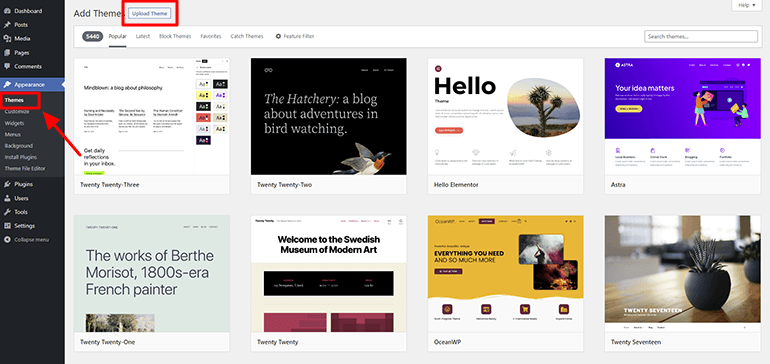Click the Appearance paintbrush icon
The height and width of the screenshot is (364, 770).
[7, 84]
